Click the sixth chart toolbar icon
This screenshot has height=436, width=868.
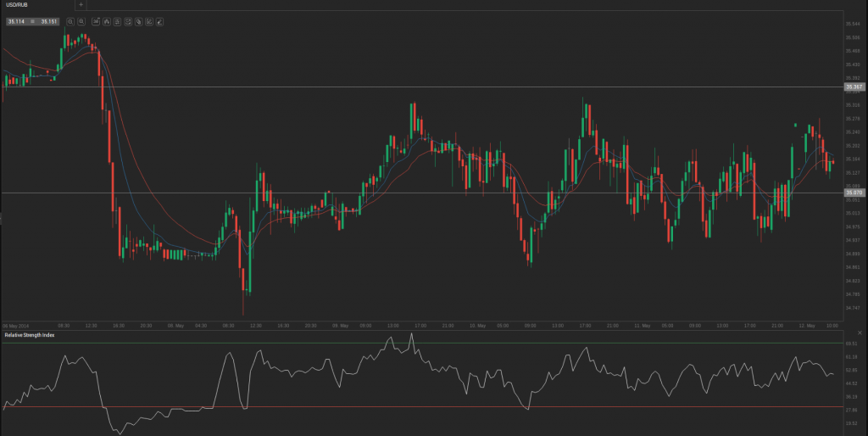coord(128,20)
